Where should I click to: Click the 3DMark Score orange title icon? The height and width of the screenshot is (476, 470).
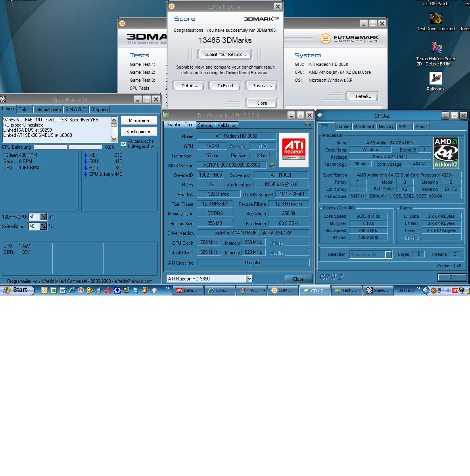171,6
